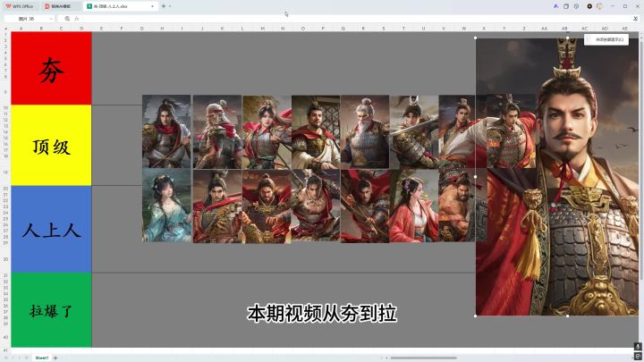Open the new tab dropdown arrow
Viewport: 644px width, 362px height.
point(170,6)
